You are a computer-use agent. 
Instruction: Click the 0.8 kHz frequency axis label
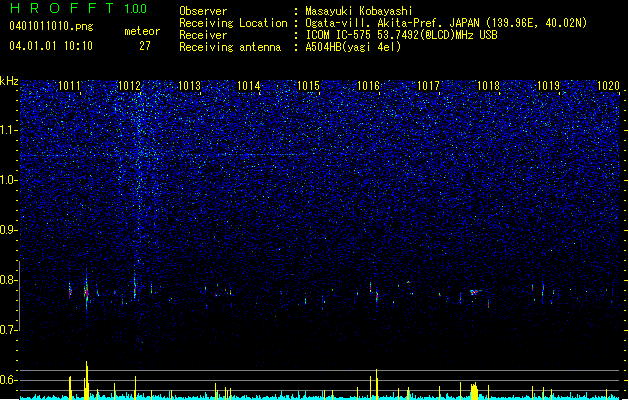tap(8, 280)
